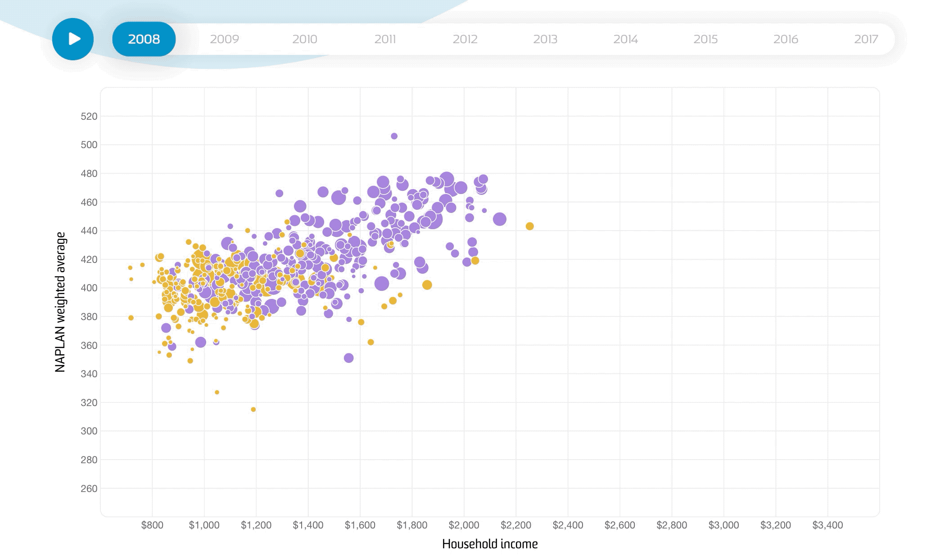This screenshot has width=940, height=560.
Task: Go to 2015 on the timeline
Action: click(705, 39)
